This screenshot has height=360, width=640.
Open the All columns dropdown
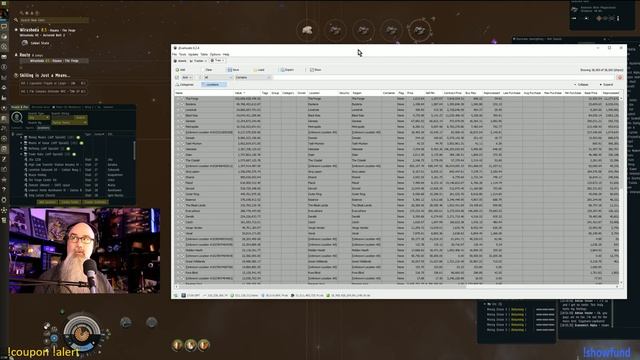pyautogui.click(x=218, y=77)
